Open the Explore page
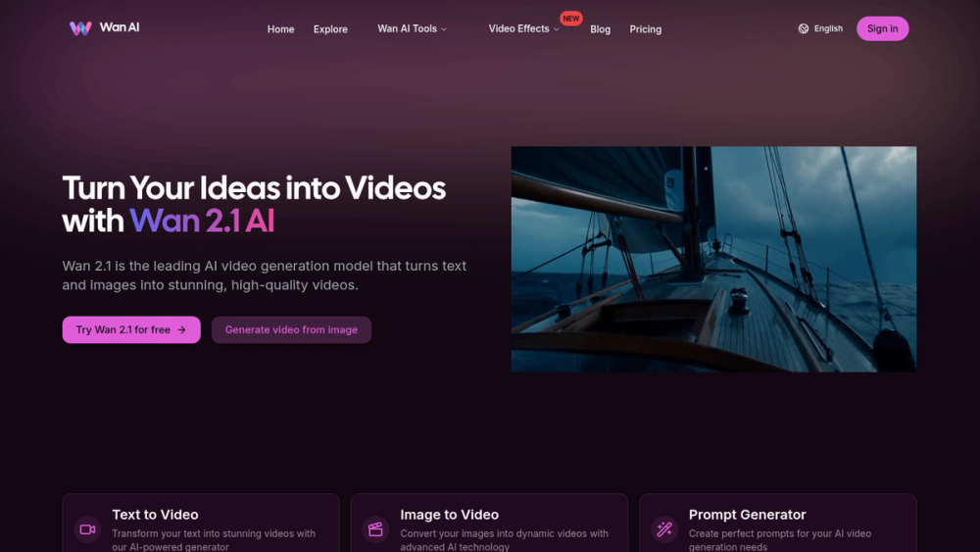Image resolution: width=980 pixels, height=552 pixels. [x=330, y=29]
